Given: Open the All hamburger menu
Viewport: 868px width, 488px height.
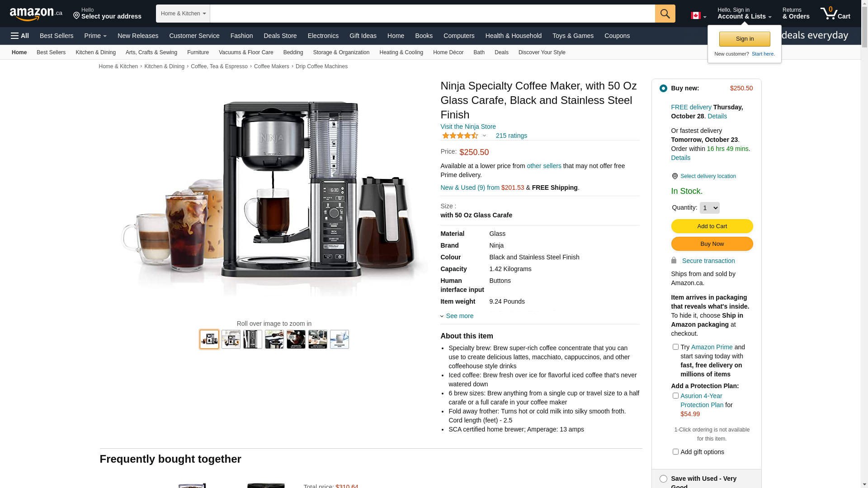Looking at the screenshot, I should [20, 36].
